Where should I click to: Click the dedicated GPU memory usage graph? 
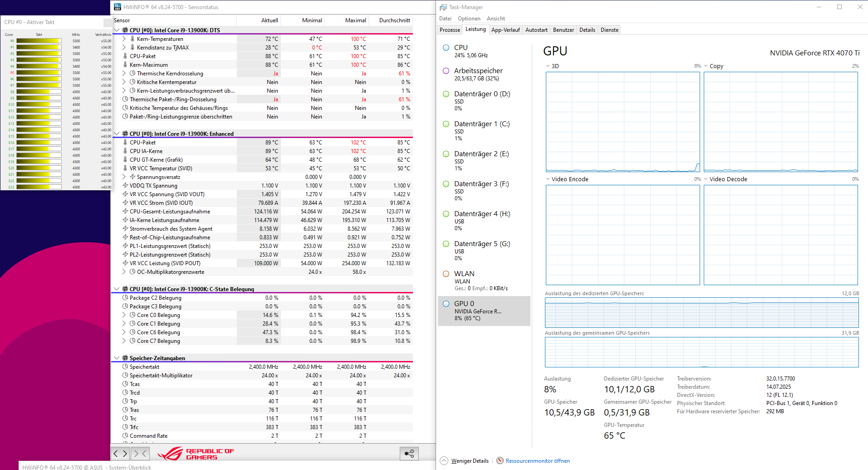coord(701,312)
